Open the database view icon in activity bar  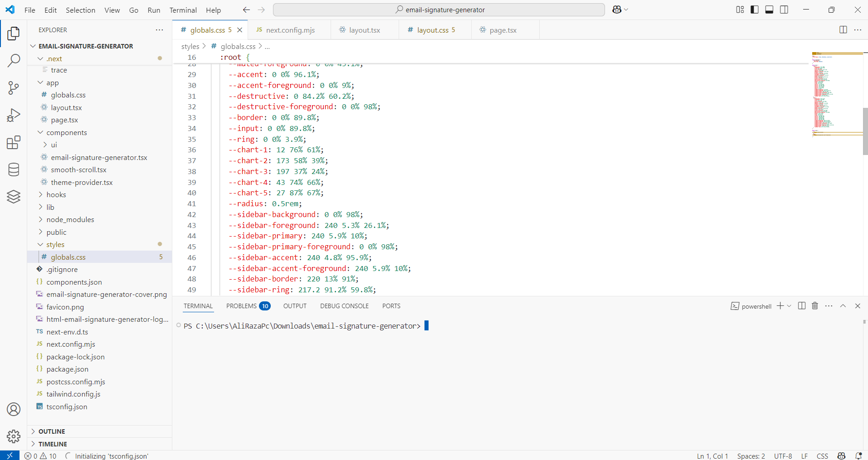click(x=14, y=169)
